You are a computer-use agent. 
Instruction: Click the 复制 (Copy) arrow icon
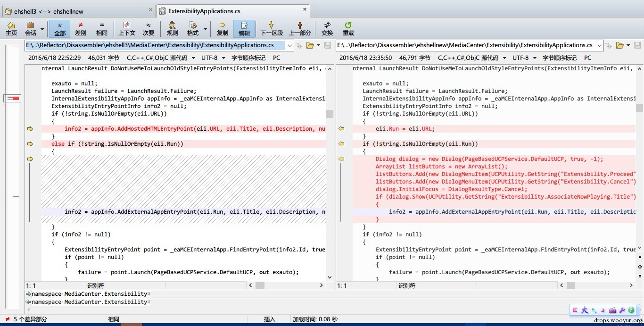(x=222, y=29)
